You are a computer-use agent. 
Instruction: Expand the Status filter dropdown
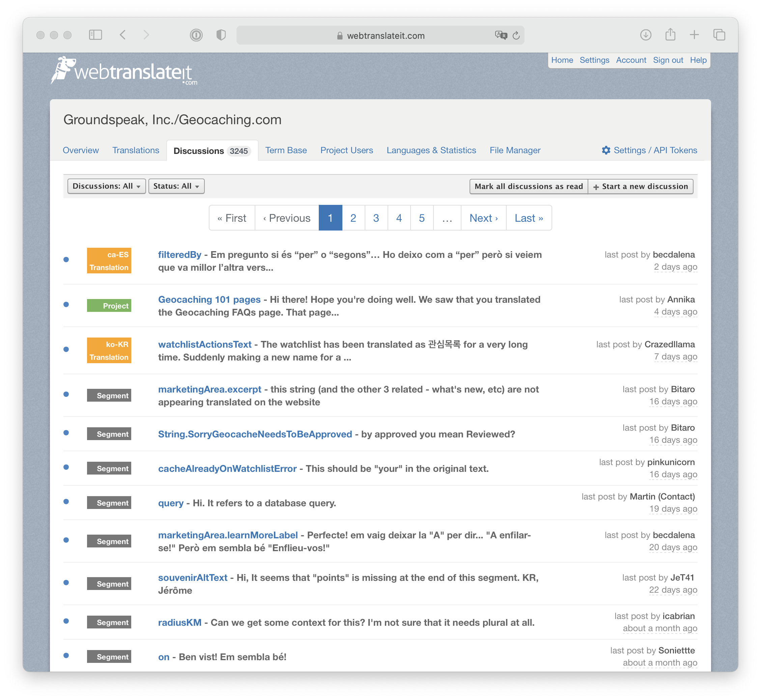click(176, 186)
